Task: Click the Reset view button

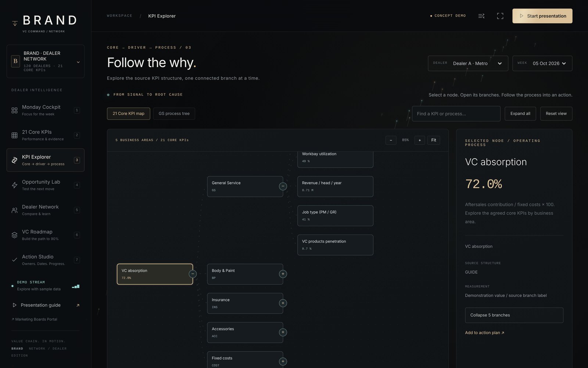Action: pos(556,113)
